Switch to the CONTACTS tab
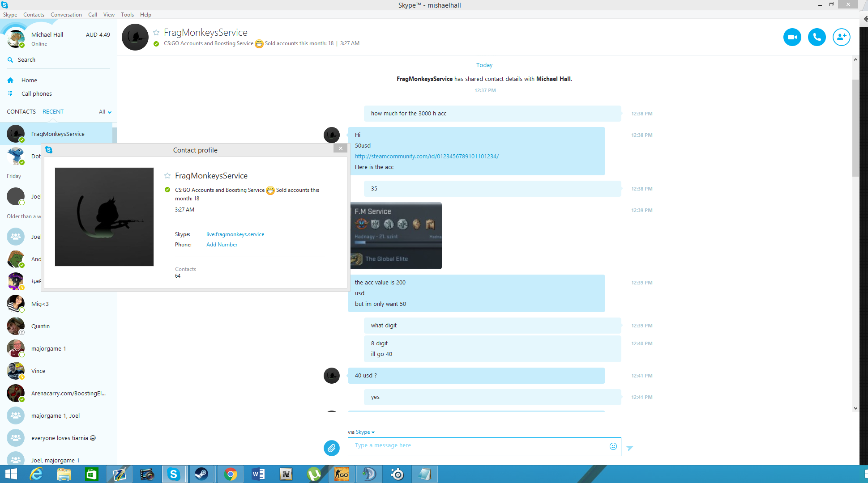 pos(21,112)
